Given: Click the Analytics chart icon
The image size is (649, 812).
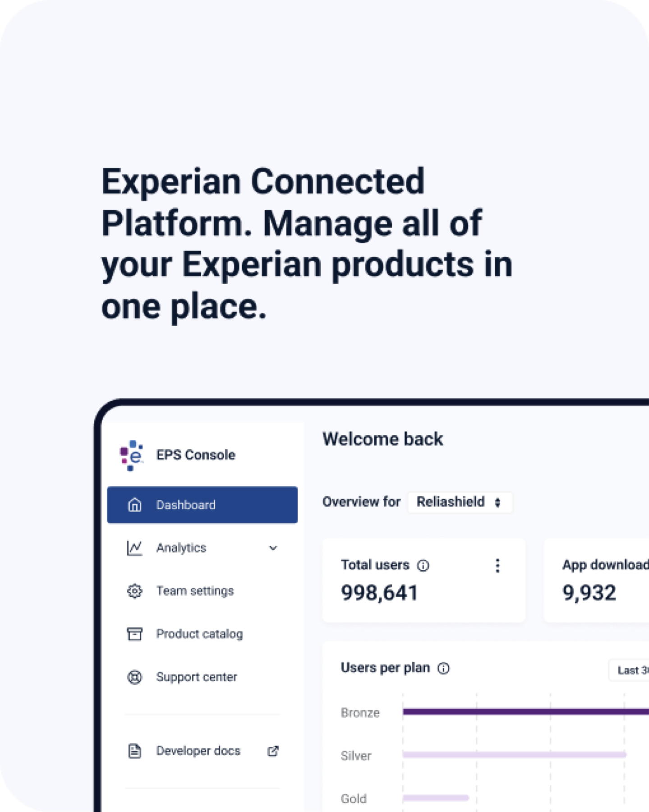Looking at the screenshot, I should pyautogui.click(x=134, y=548).
